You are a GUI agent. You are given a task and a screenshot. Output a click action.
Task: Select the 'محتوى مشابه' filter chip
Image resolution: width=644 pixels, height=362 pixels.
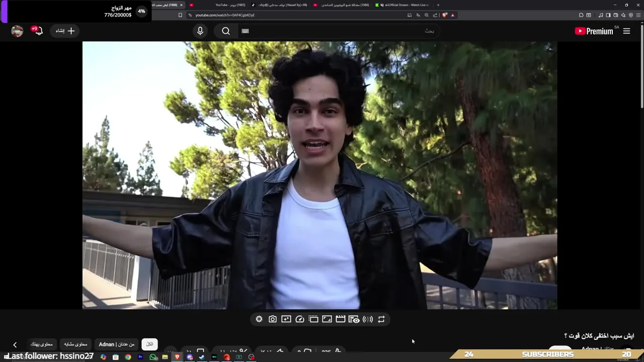[75, 344]
